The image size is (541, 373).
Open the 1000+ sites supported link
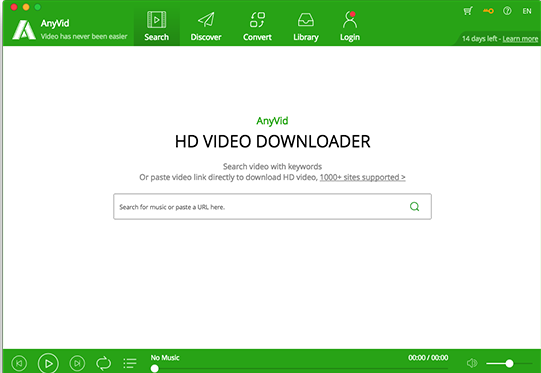362,177
